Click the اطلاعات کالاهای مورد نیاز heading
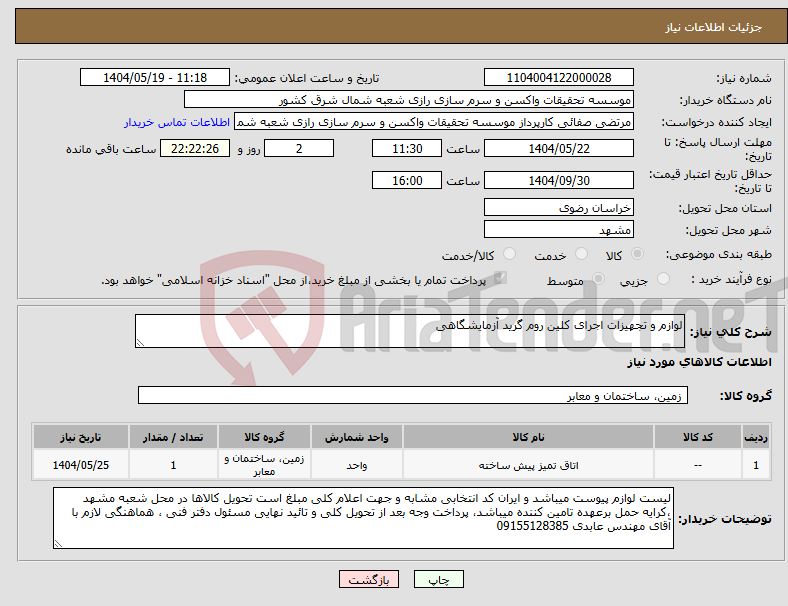This screenshot has width=788, height=606. tap(699, 362)
